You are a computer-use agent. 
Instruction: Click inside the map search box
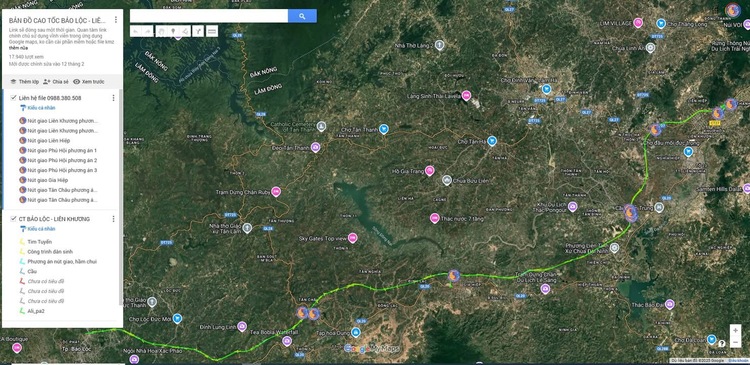209,16
